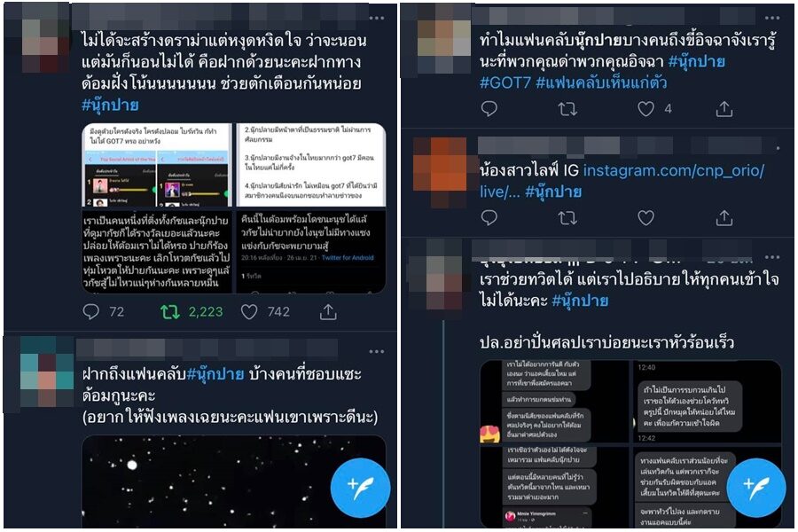Like the tweet with 742 hearts
The image size is (798, 532).
click(249, 311)
